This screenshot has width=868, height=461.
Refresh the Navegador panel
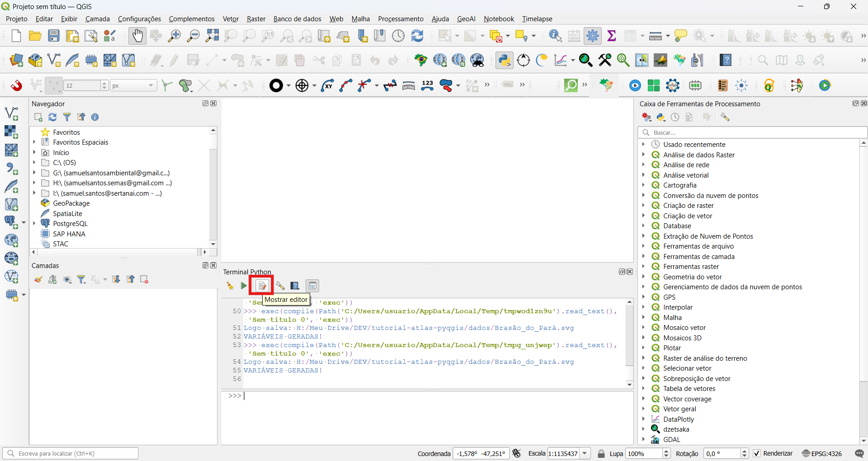[x=52, y=117]
